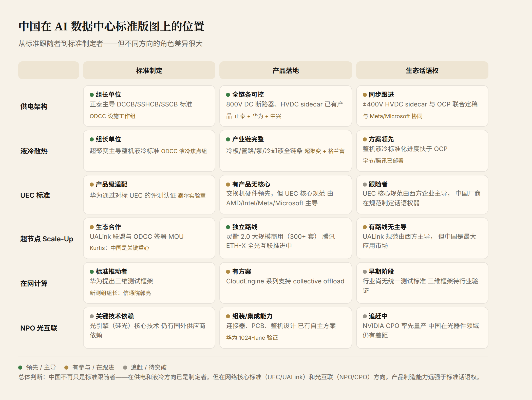Click the 超节点 Scale-Up row label
The width and height of the screenshot is (532, 400).
(x=47, y=239)
